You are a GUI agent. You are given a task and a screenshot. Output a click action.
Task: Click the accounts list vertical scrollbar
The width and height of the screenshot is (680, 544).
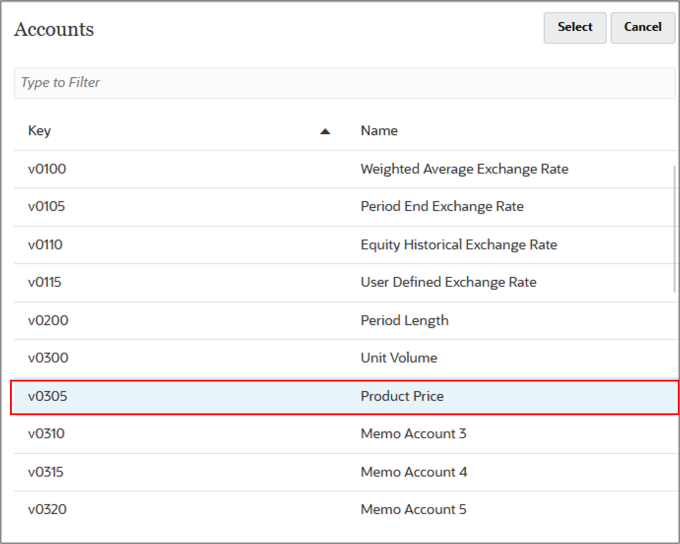point(674,229)
